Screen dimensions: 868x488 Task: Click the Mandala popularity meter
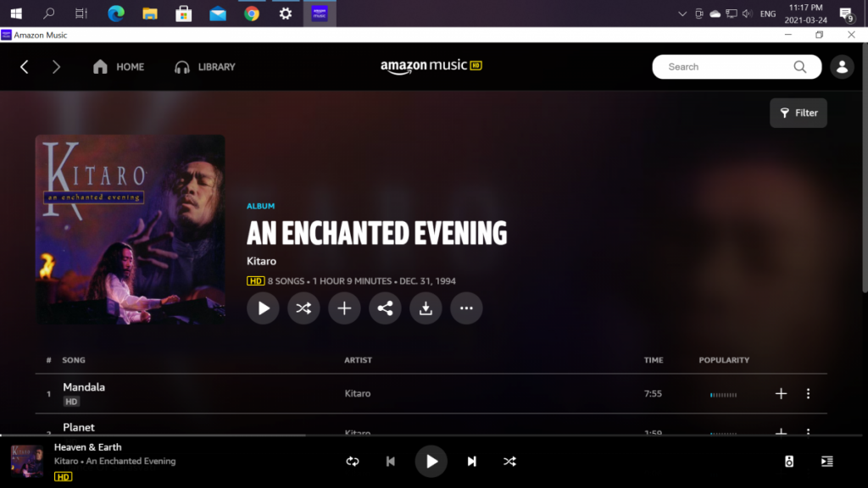click(724, 395)
